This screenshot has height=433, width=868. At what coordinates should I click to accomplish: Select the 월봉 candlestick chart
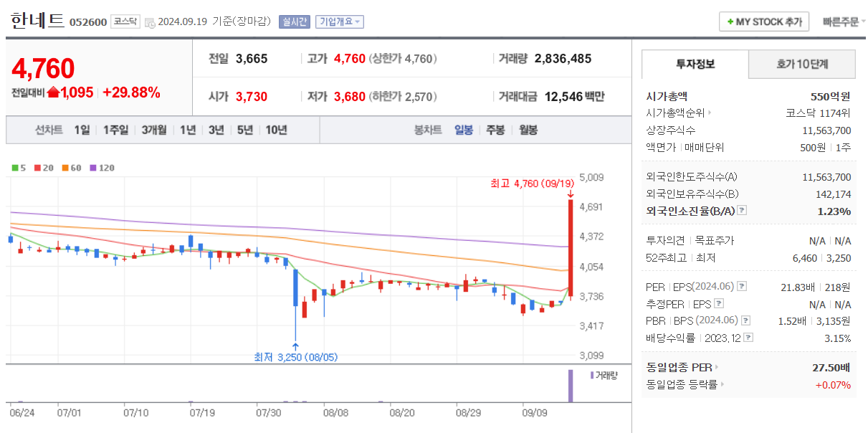coord(528,130)
